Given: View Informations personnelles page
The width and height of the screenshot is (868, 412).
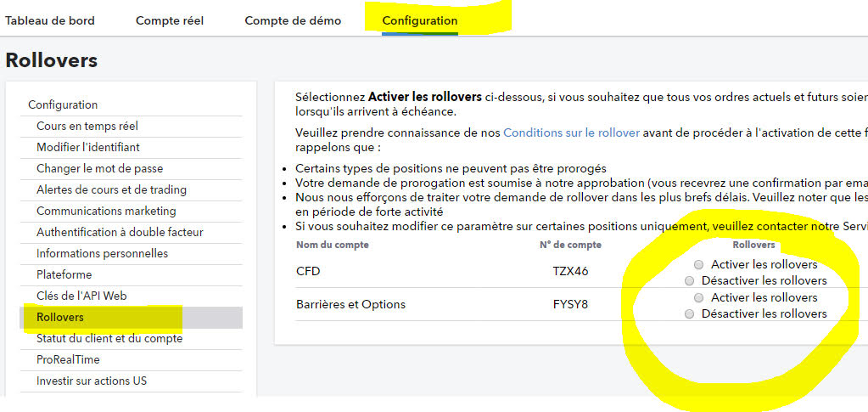Looking at the screenshot, I should click(x=102, y=253).
